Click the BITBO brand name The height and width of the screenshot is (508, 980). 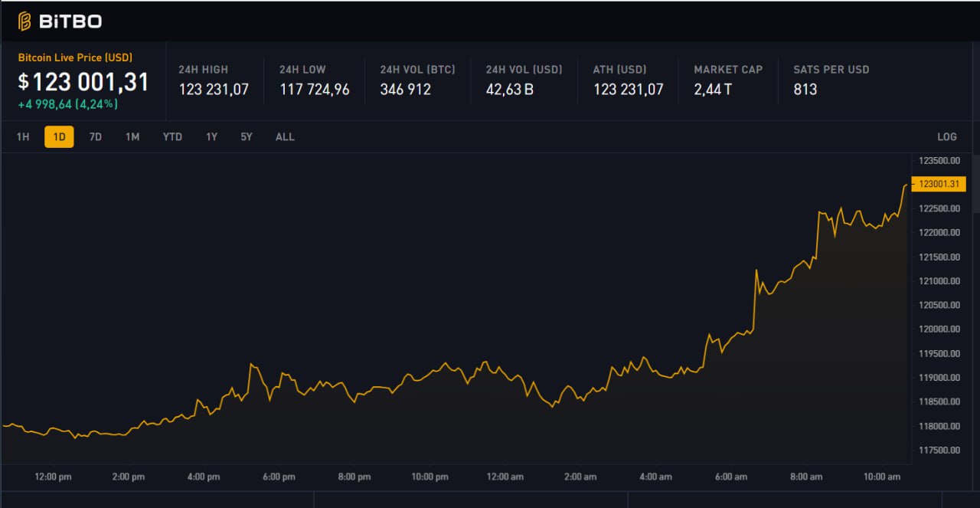(70, 21)
